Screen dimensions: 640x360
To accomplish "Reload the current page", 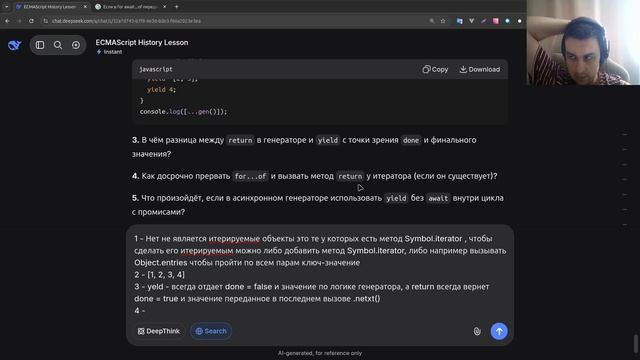I will pos(31,21).
